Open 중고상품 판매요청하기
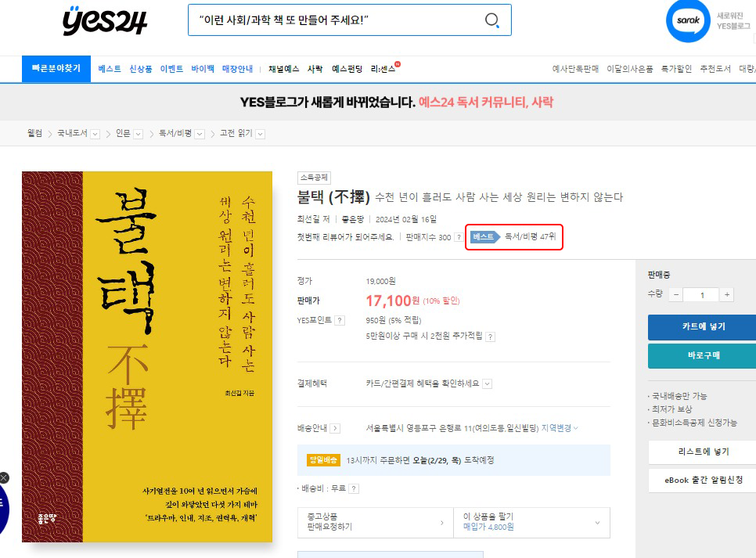The image size is (756, 558). 376,522
